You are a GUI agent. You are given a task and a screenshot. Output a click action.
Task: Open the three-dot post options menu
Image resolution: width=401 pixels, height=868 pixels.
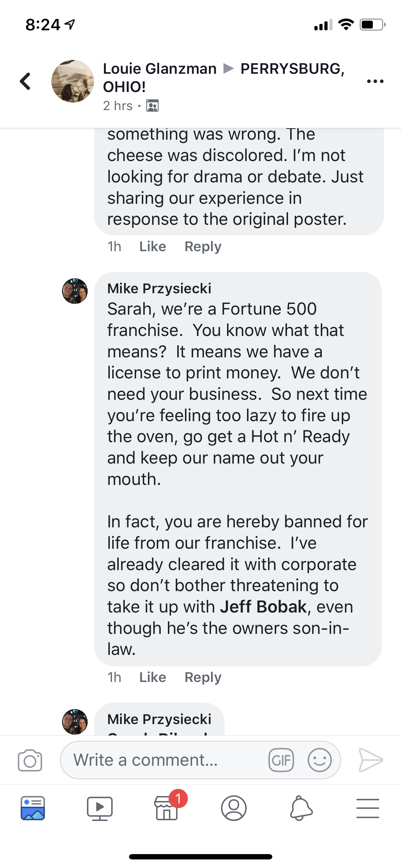(375, 81)
